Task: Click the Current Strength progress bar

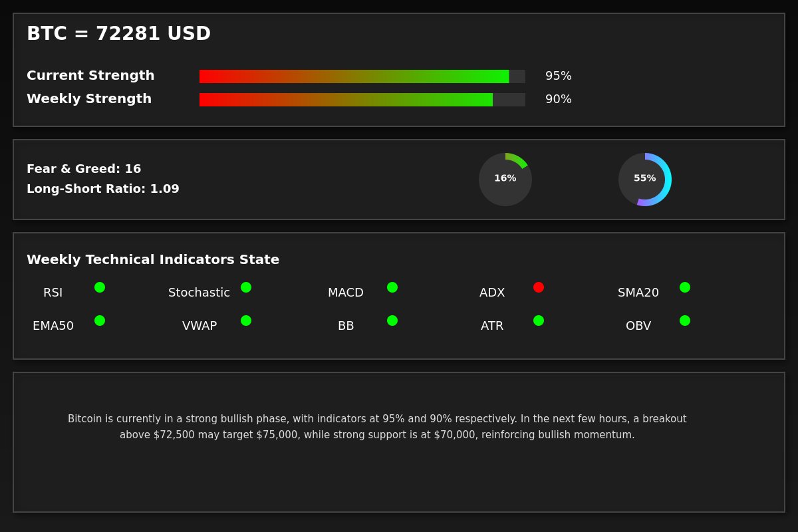Action: (362, 76)
